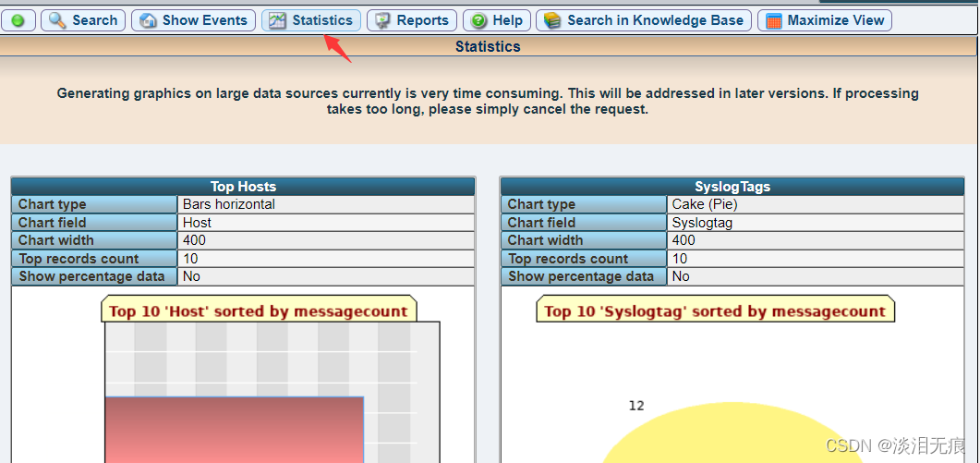Viewport: 980px width, 463px height.
Task: Click Show percentage data 'No' in SyslogTags
Action: [681, 276]
